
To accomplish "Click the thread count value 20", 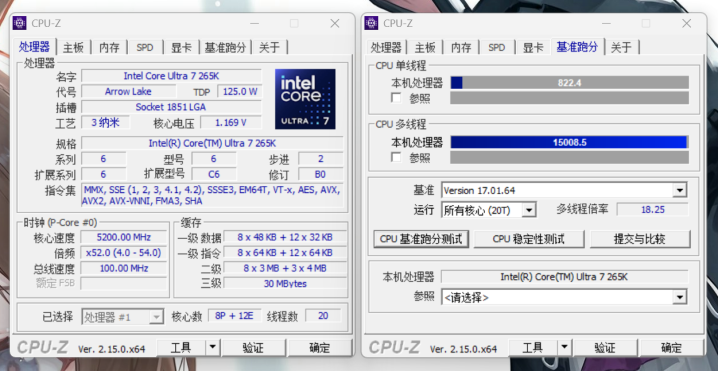I will (323, 316).
